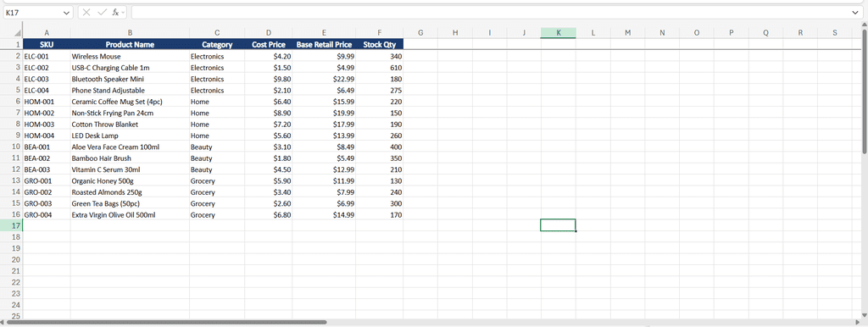Open Insert Function via the fx icon

coord(115,12)
